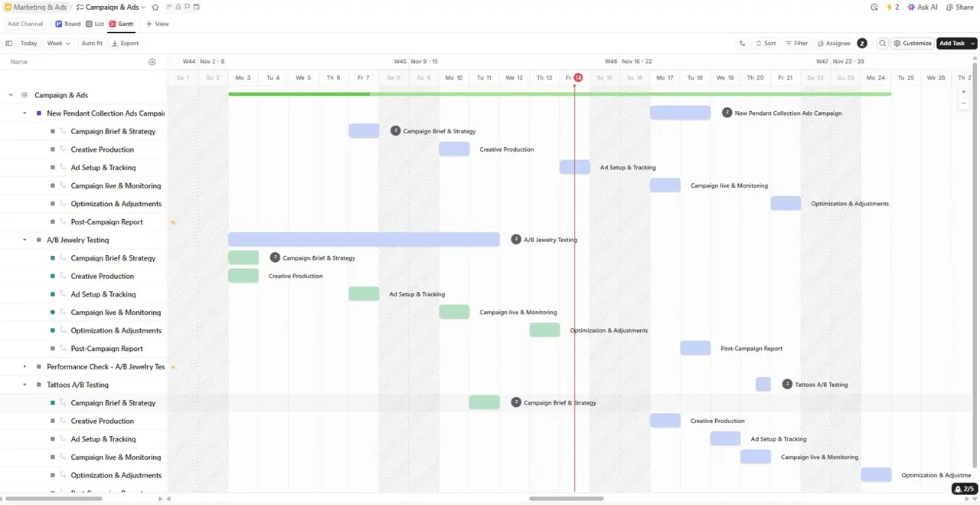Screen dimensions: 980x505
Task: Click the subtask icon of Tattoos Creative Production
Action: click(x=64, y=421)
